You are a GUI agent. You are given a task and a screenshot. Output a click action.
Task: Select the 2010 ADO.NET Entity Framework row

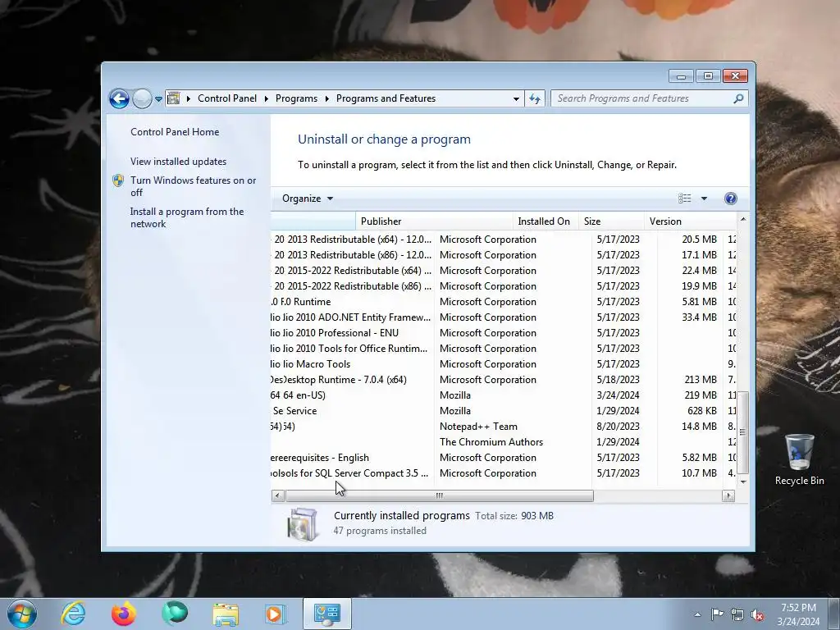[x=504, y=317]
